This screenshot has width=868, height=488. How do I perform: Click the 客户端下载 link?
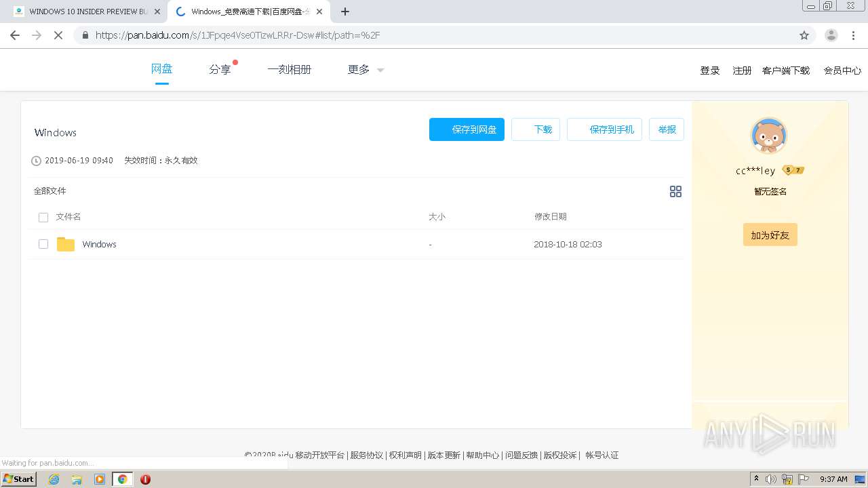click(786, 70)
